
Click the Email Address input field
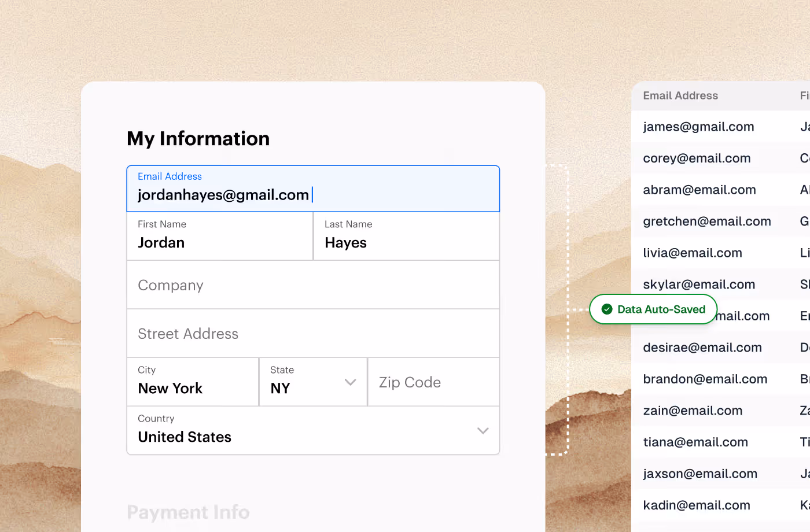click(x=313, y=189)
